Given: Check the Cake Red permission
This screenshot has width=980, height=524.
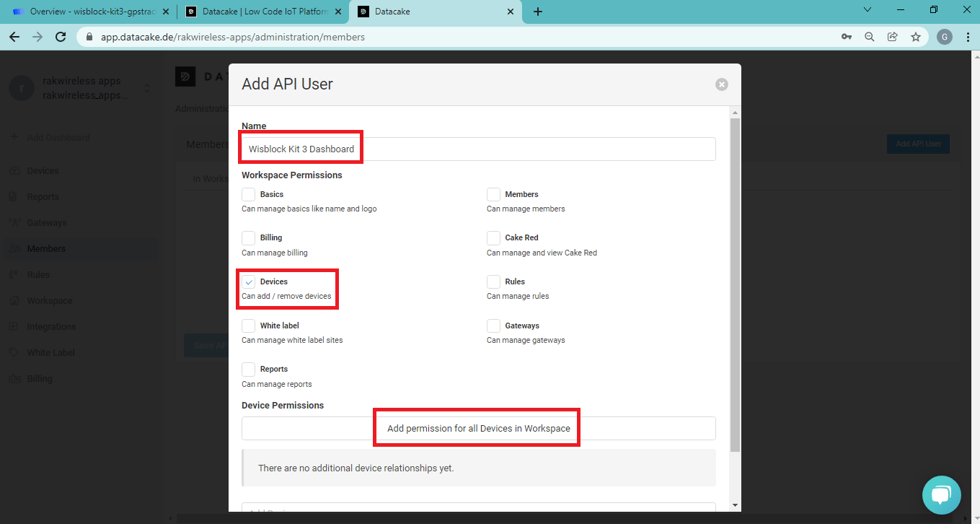Looking at the screenshot, I should coord(493,238).
